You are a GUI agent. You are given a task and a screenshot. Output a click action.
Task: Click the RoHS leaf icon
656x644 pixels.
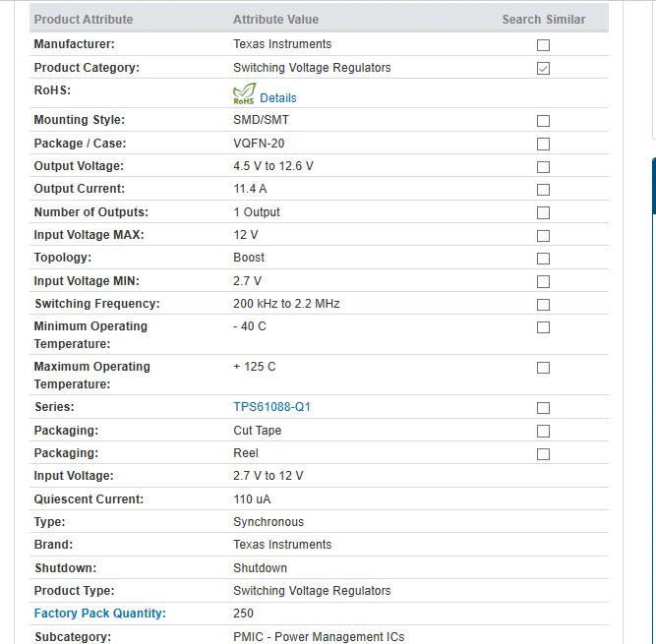point(244,93)
